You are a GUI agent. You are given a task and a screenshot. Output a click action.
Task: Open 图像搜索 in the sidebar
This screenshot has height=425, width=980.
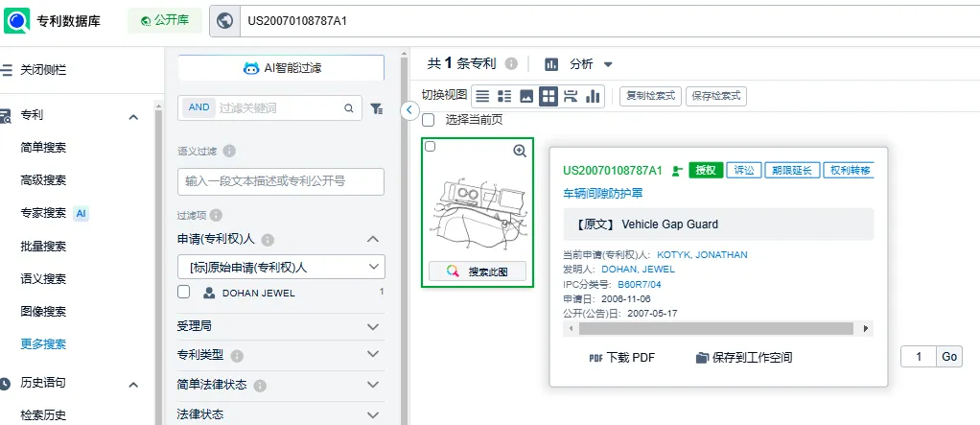(43, 311)
